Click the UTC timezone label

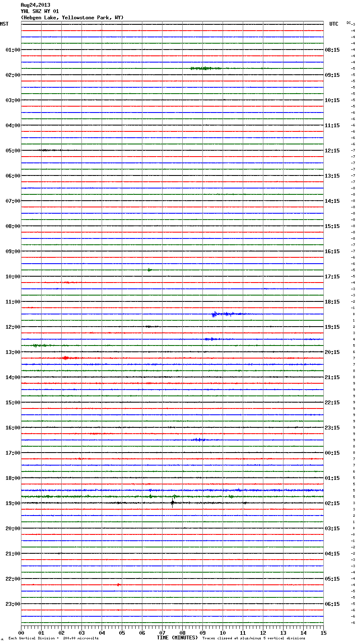333,24
